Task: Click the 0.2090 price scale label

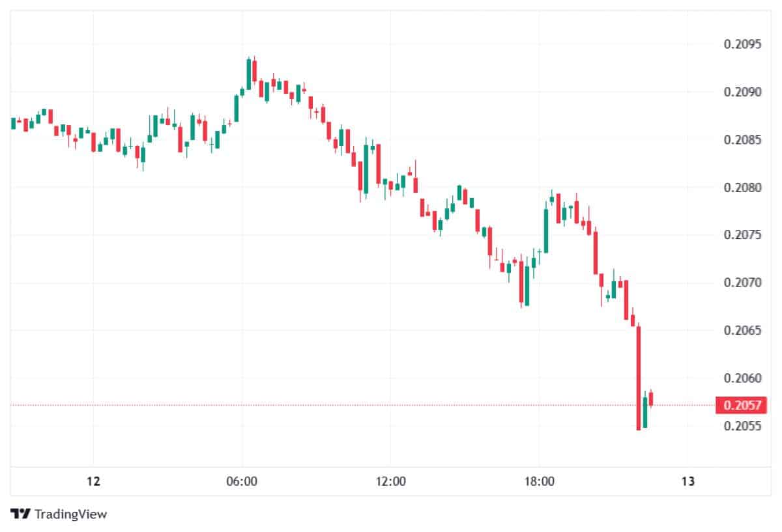Action: (742, 92)
